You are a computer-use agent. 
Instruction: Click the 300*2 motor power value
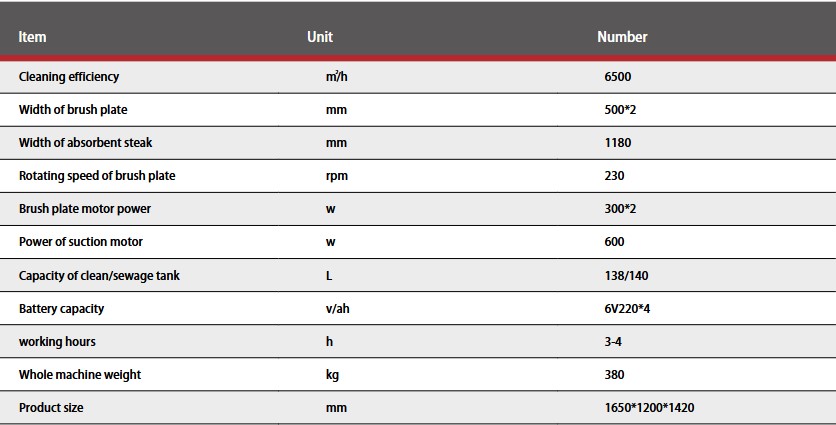click(620, 209)
